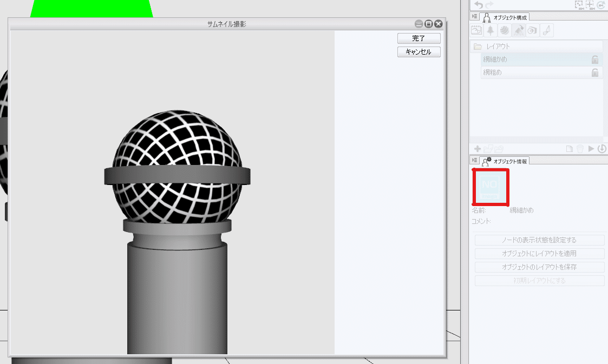
Task: Minimize the サムネイル撮影 dialog
Action: point(419,24)
